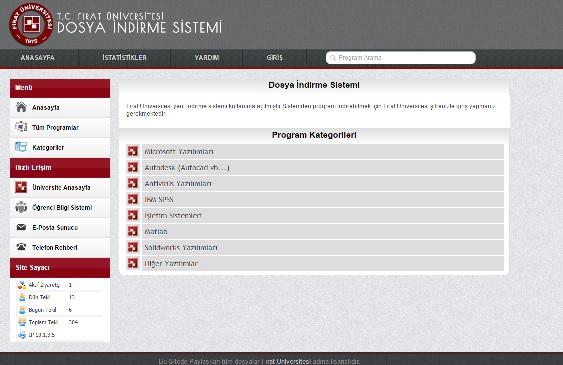
Task: Open the Microsoft Yazılımları category link
Action: [x=179, y=151]
